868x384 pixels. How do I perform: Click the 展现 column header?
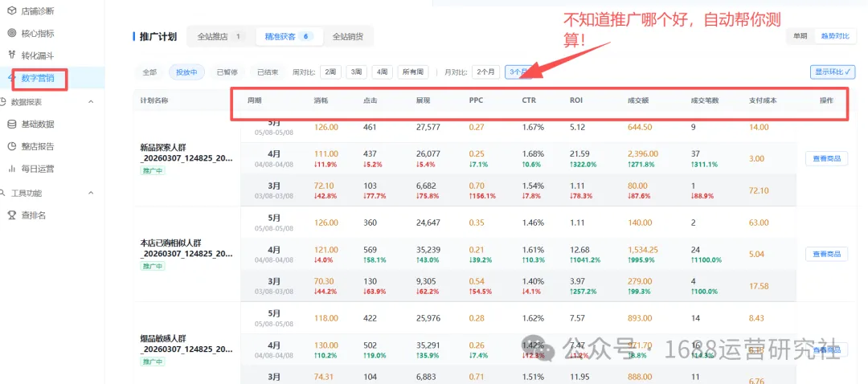tap(423, 100)
